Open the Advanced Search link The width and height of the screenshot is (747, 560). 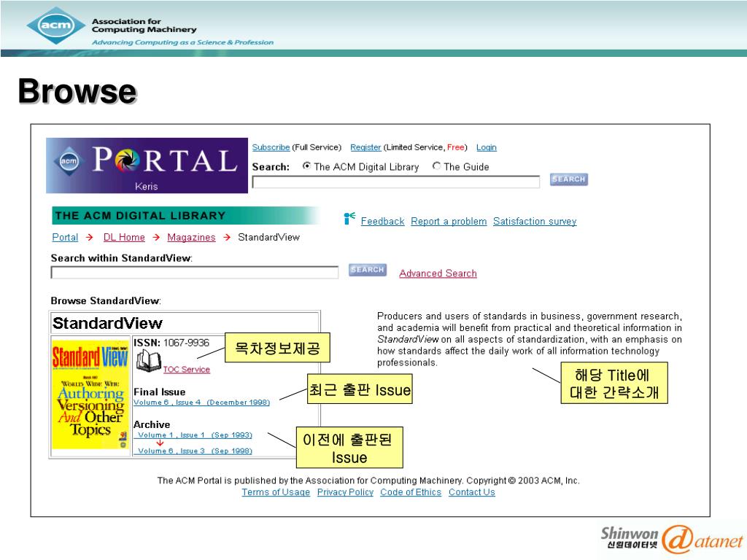click(x=438, y=273)
